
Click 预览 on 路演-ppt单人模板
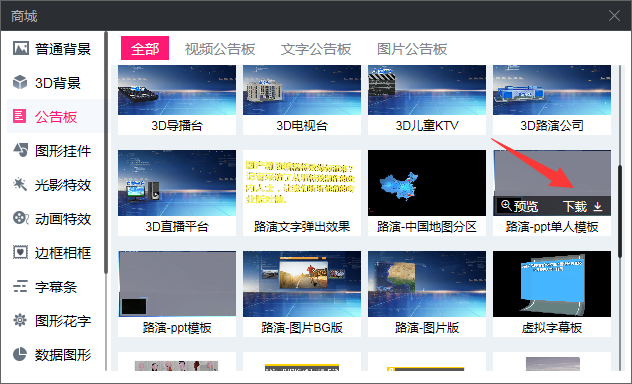click(520, 206)
